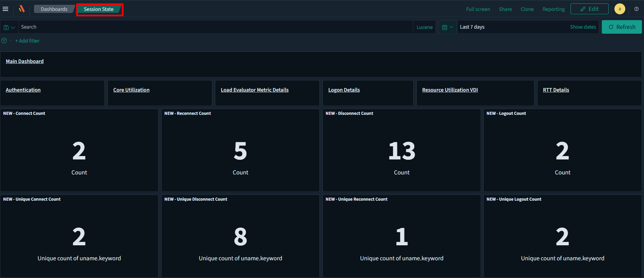The image size is (644, 278).
Task: Open the saved query disk menu
Action: pyautogui.click(x=9, y=27)
